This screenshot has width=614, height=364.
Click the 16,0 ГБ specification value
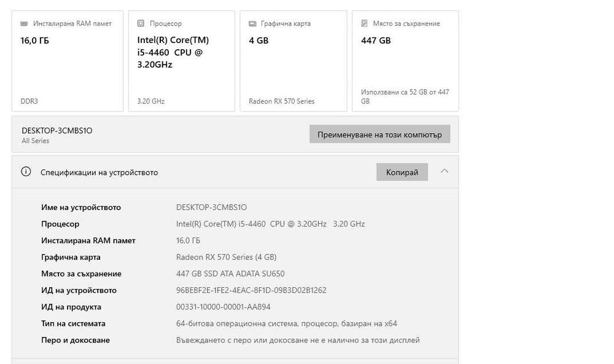188,241
